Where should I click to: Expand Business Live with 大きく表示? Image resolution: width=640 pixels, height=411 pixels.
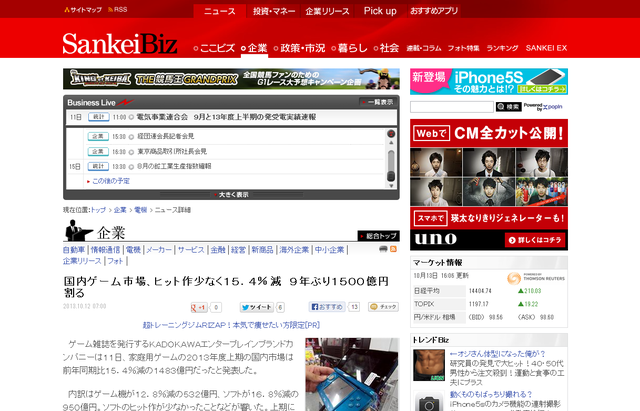coord(231,195)
